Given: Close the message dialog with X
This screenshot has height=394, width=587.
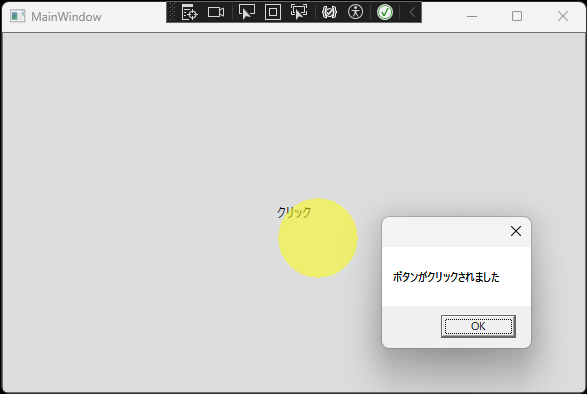Looking at the screenshot, I should coord(516,231).
